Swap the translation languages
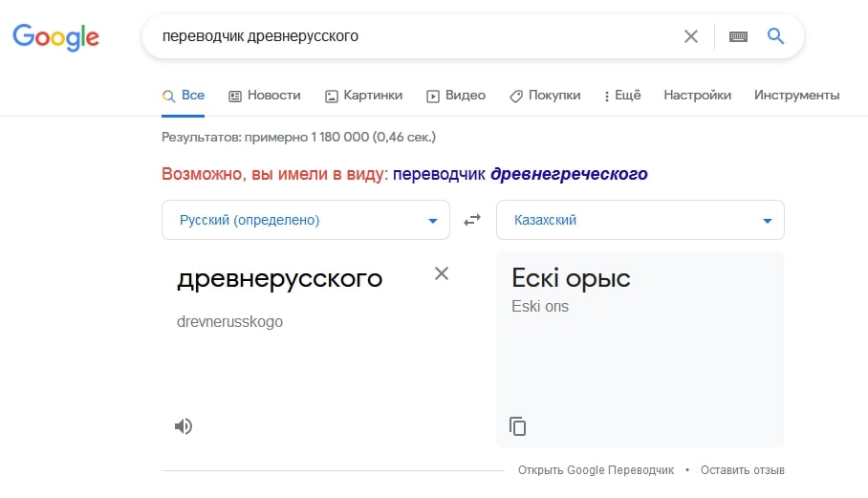Viewport: 868px width, 498px height. pos(472,220)
